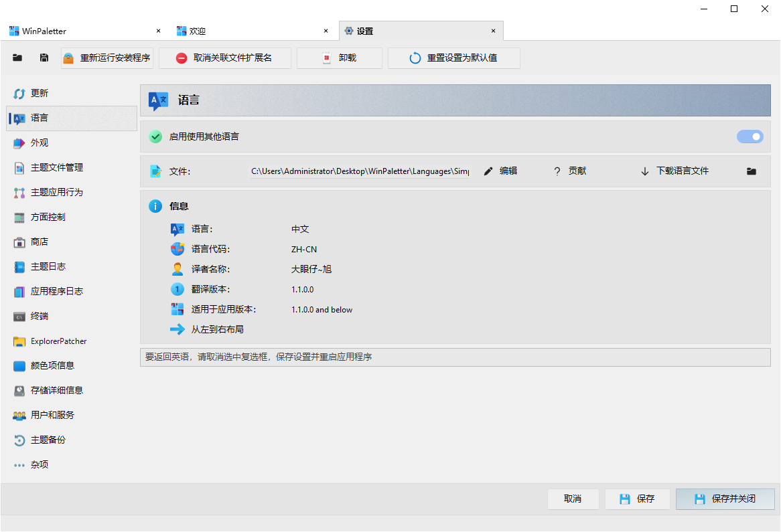This screenshot has height=532, width=781.
Task: Click translator name 大眼仔~旭
Action: point(311,269)
